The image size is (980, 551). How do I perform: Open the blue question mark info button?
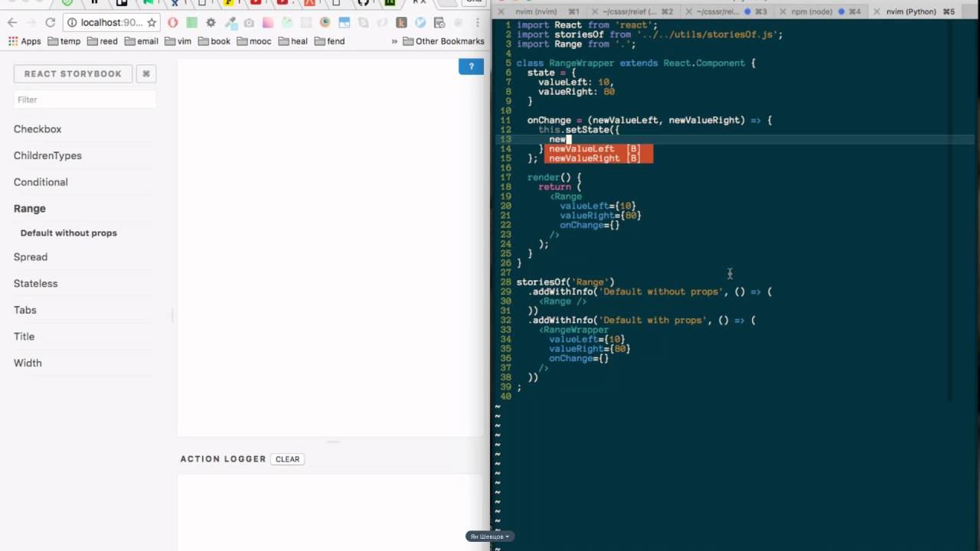click(x=472, y=67)
